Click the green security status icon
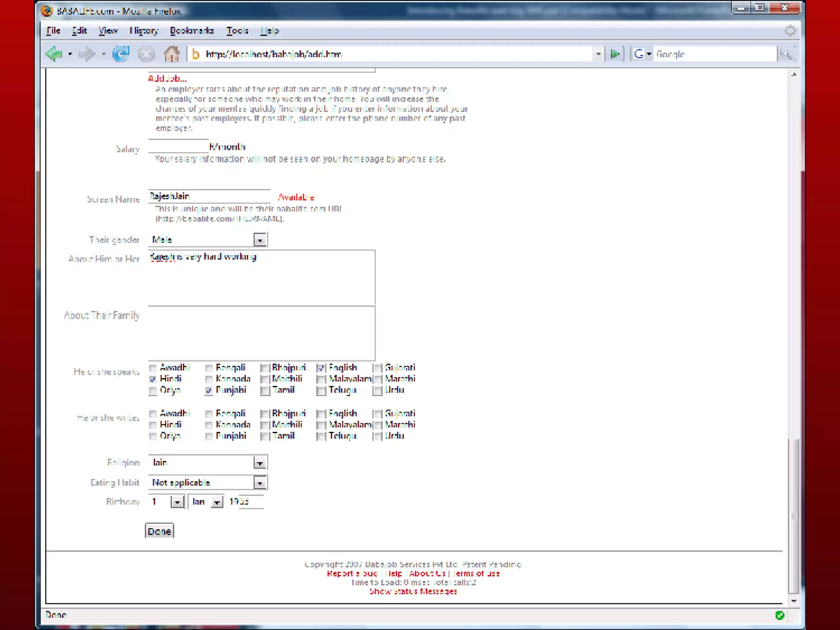Viewport: 840px width, 630px height. click(x=780, y=615)
